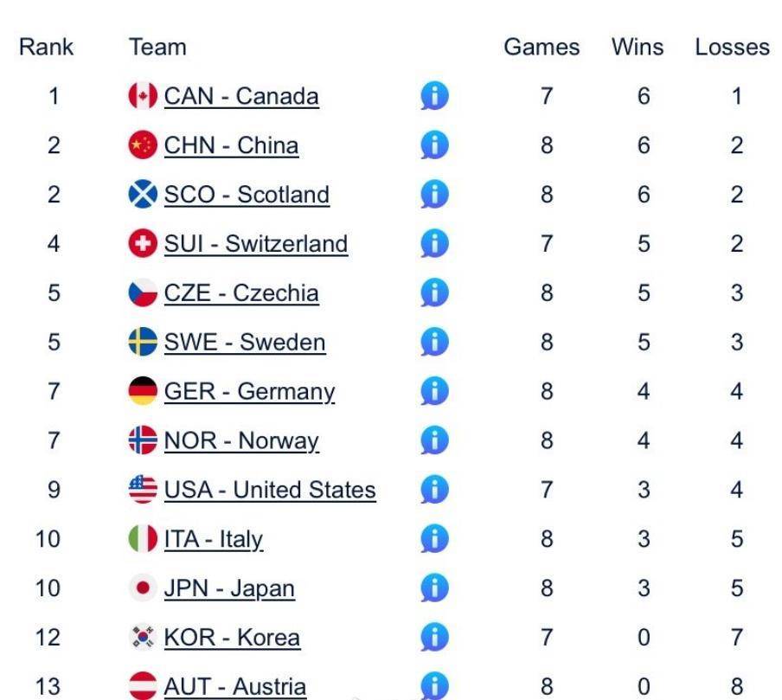Click the Norway flag image
The image size is (782, 700).
tap(143, 441)
